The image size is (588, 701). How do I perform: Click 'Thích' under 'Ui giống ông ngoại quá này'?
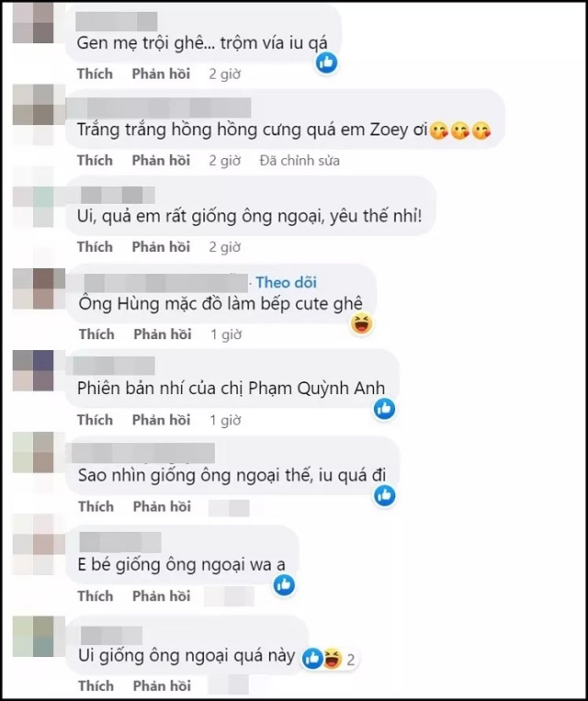point(96,685)
